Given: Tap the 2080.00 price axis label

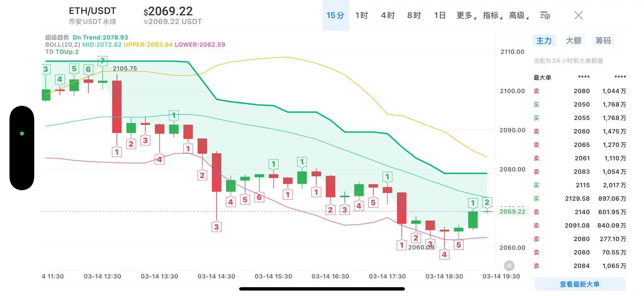Looking at the screenshot, I should click(512, 169).
